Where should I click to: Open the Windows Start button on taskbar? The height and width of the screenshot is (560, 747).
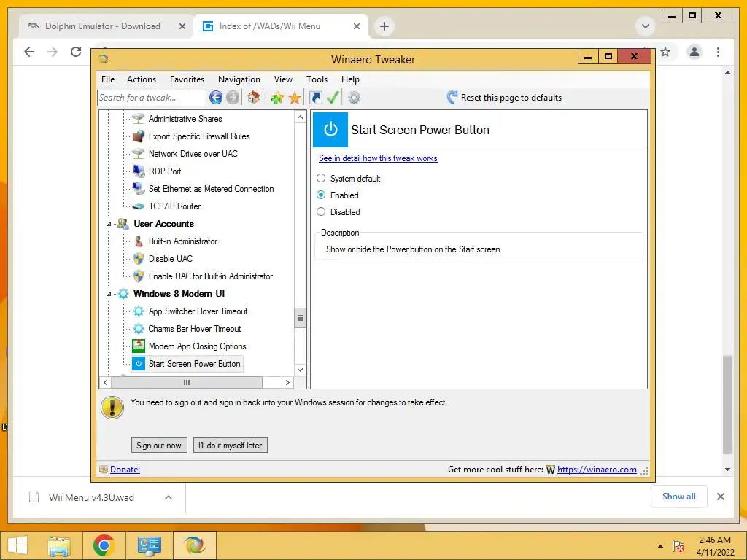pyautogui.click(x=18, y=545)
